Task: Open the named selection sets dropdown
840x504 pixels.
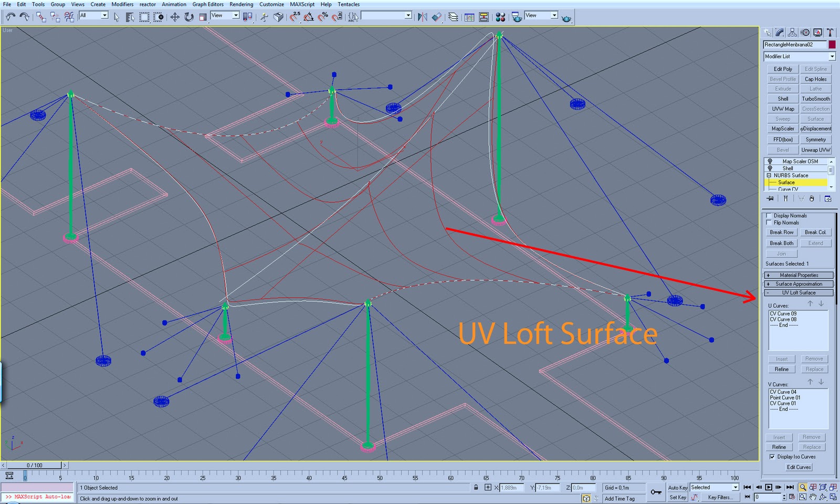Action: click(386, 16)
